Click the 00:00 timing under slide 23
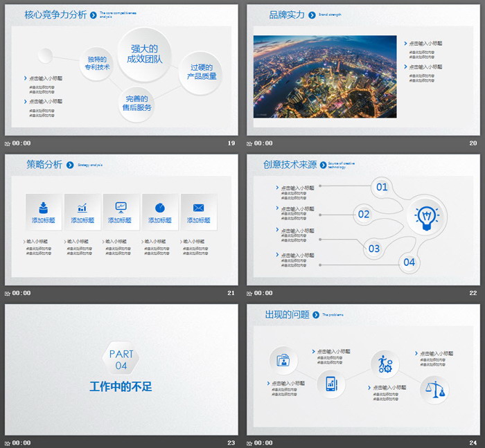The height and width of the screenshot is (448, 485). [21, 442]
